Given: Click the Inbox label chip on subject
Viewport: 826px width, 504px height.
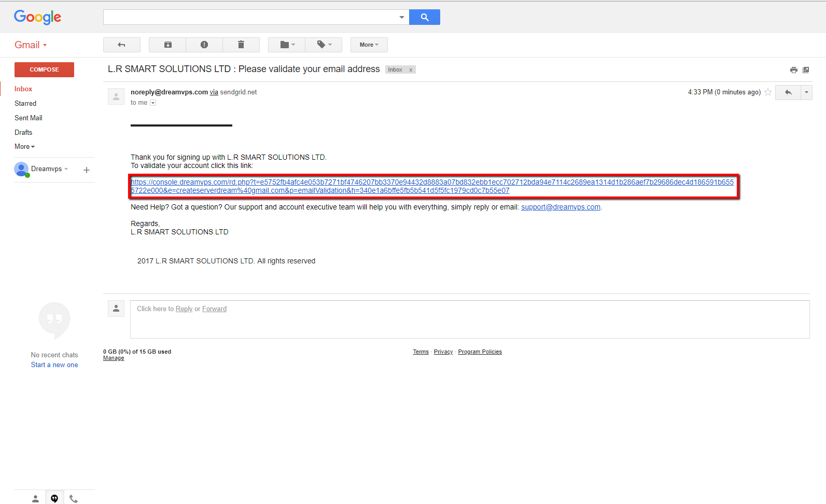Looking at the screenshot, I should (x=395, y=69).
